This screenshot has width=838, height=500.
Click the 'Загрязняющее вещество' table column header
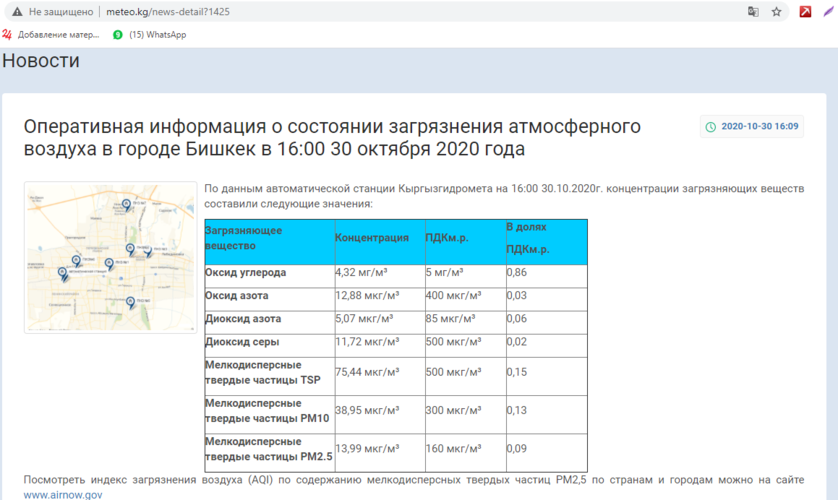click(243, 238)
